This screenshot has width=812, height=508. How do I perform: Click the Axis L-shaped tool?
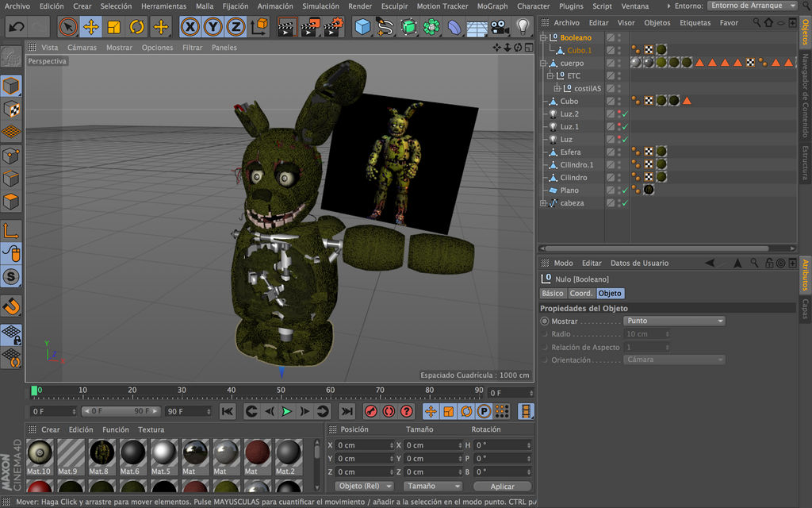click(x=11, y=230)
